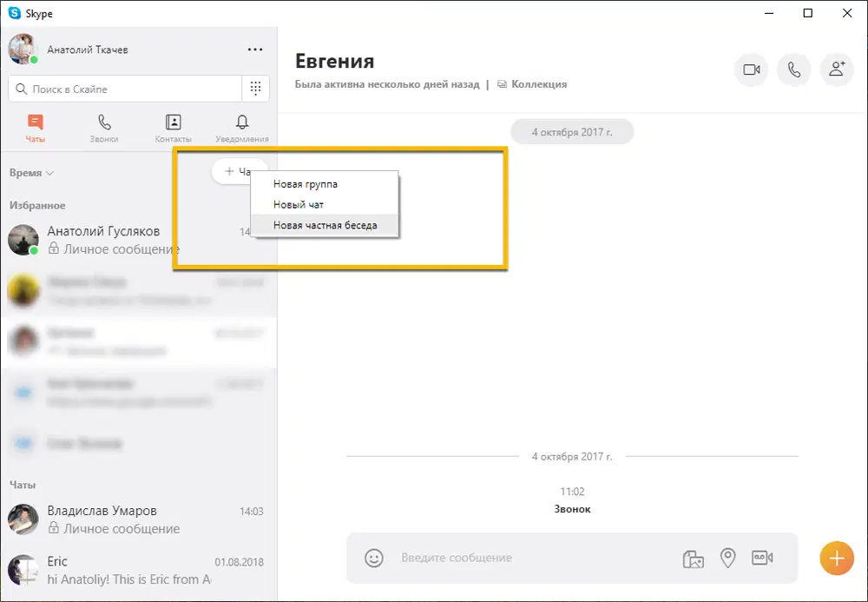This screenshot has width=868, height=602.
Task: Click the lock icon under Анатолий Гусляков
Action: (53, 248)
